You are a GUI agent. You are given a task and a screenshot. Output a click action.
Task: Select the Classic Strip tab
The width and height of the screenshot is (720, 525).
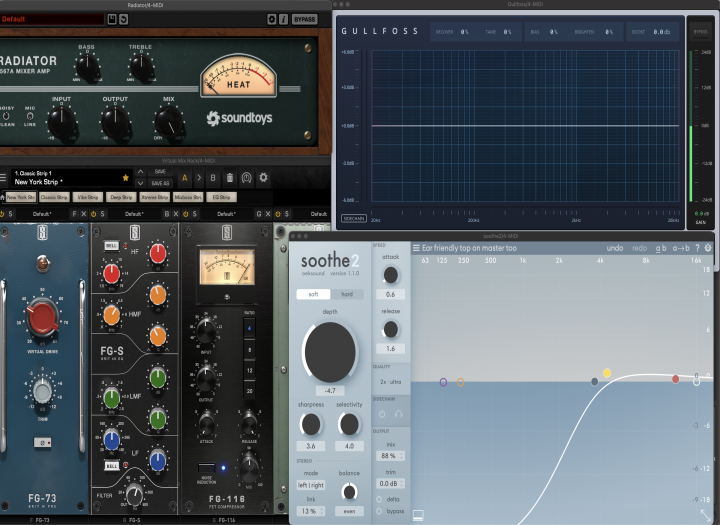click(x=54, y=197)
